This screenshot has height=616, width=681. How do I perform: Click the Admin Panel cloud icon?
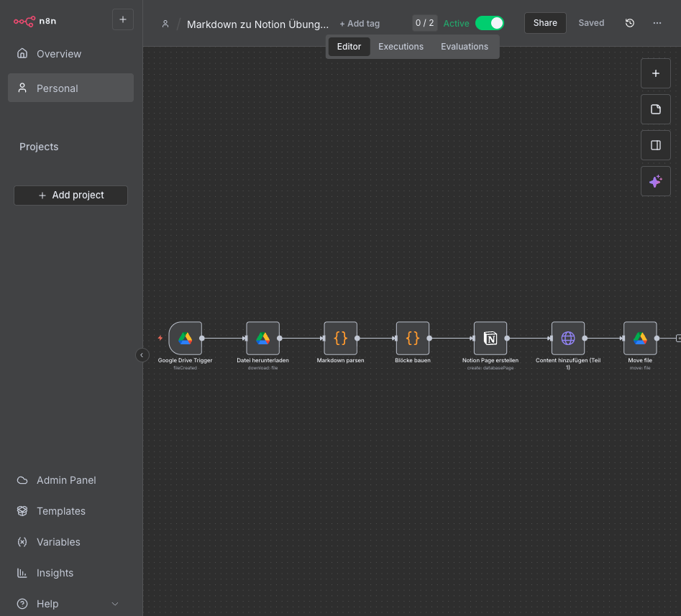coord(22,480)
